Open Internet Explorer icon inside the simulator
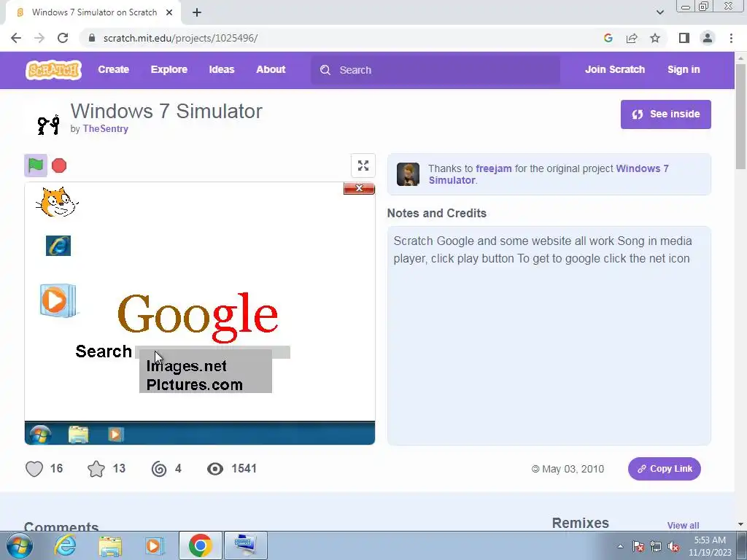747x560 pixels. pos(58,246)
